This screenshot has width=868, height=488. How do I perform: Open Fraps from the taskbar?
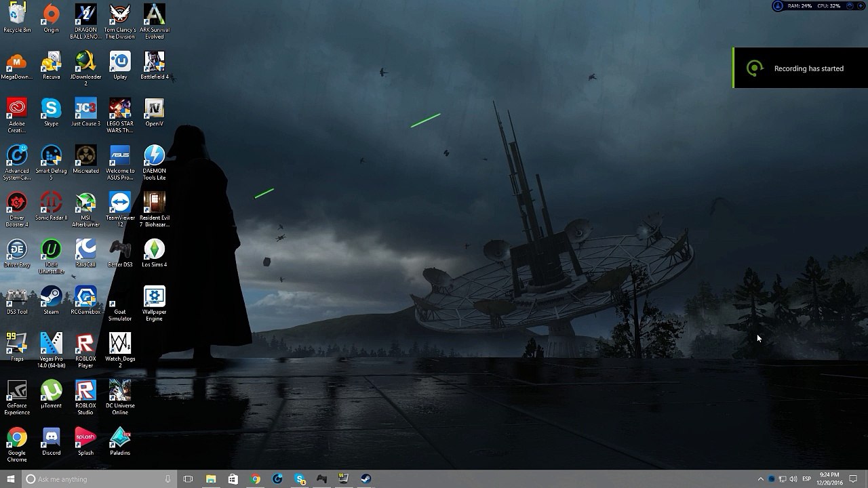coord(344,479)
